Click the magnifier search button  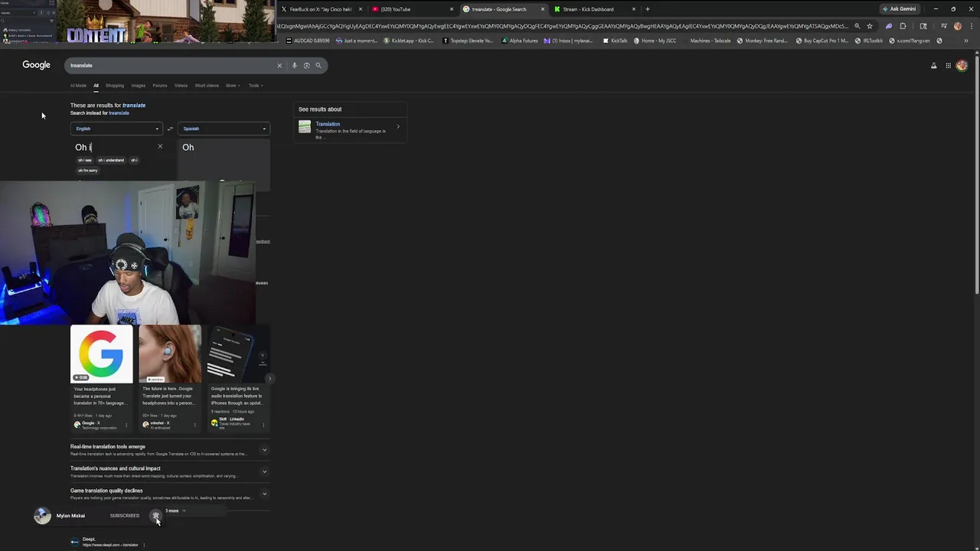click(x=318, y=65)
